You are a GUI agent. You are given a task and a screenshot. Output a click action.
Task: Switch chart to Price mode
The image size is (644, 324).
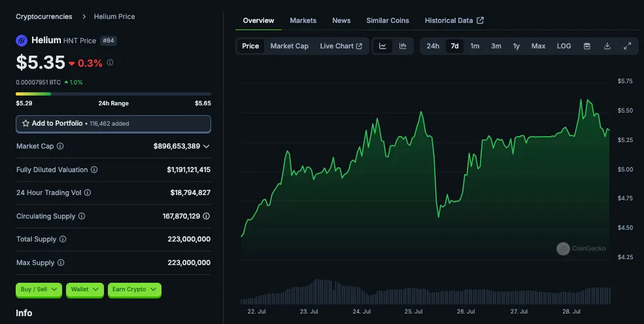pos(250,46)
